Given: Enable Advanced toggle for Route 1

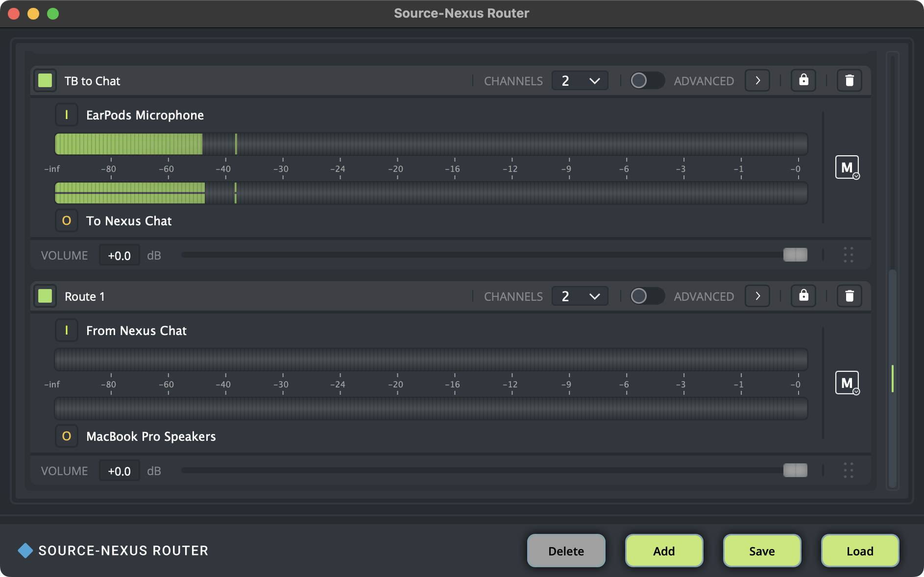Looking at the screenshot, I should [647, 296].
